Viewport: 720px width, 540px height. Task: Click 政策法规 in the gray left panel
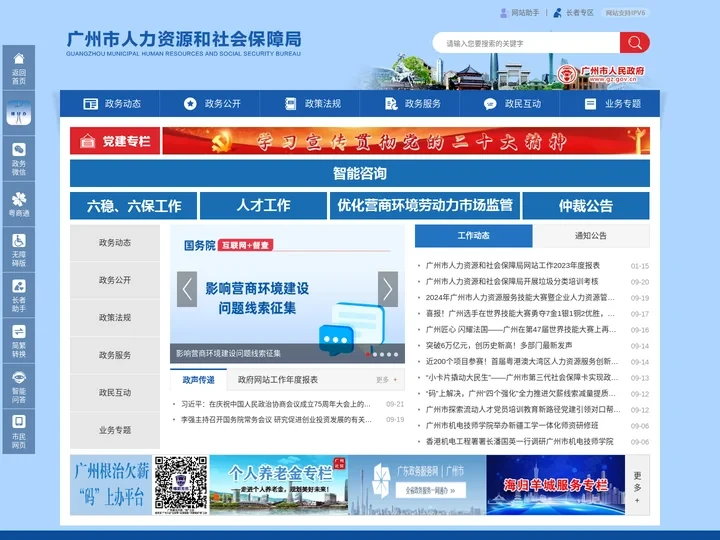[115, 318]
